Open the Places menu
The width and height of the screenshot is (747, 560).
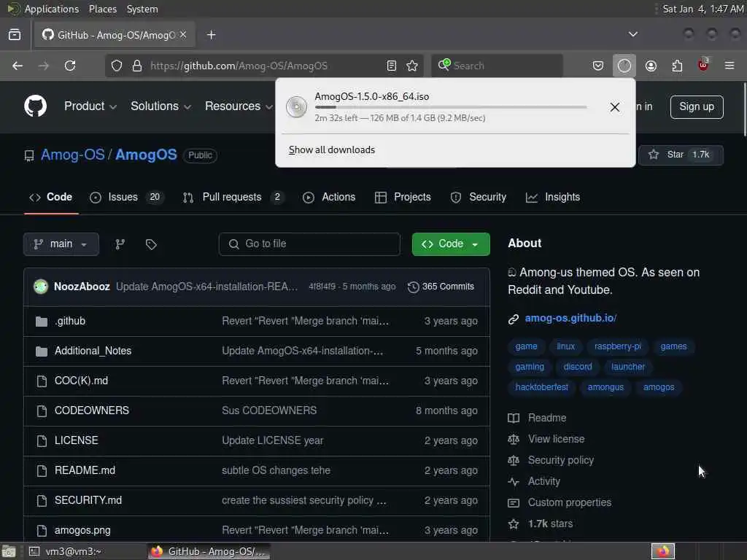(102, 9)
